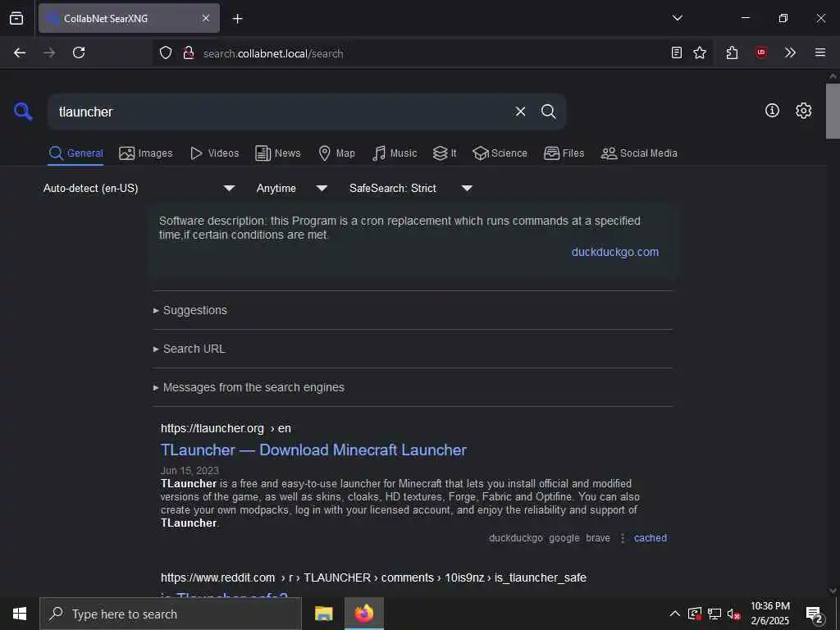This screenshot has width=840, height=630.
Task: Open the cached link for TLauncher result
Action: coord(651,538)
